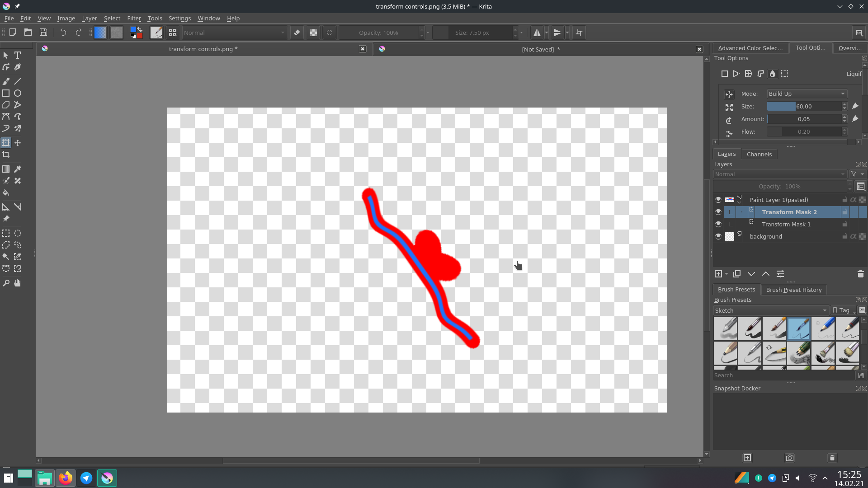Open the Sketch brush tag dropdown
Viewport: 868px width, 488px height.
[771, 310]
